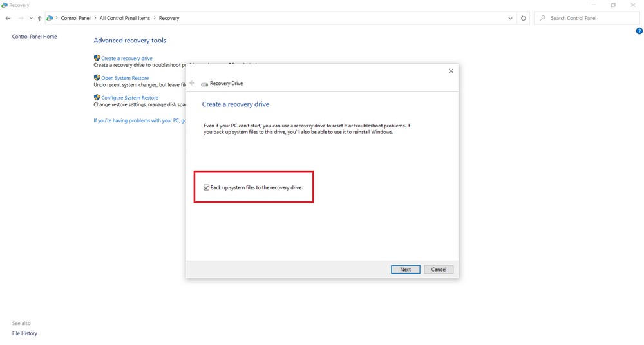Go back in the Recovery Drive wizard
Screen dimensions: 644x345
click(x=192, y=83)
